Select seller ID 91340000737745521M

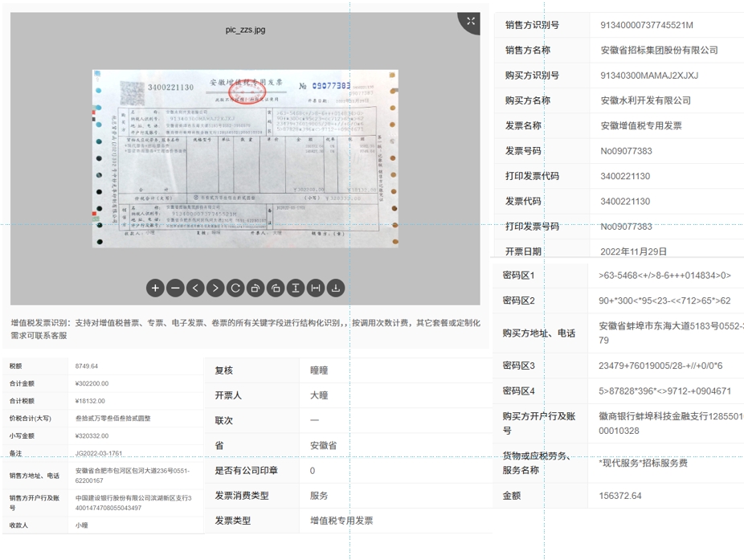647,25
